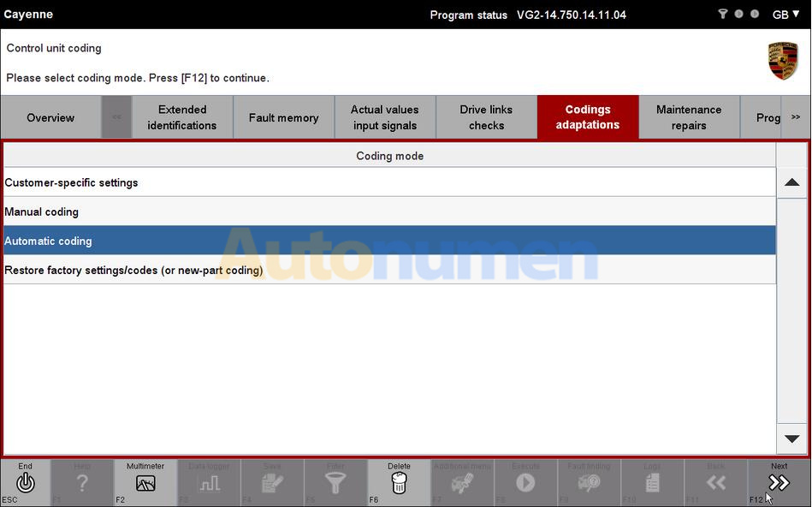Open the Help question mark icon

pyautogui.click(x=82, y=483)
